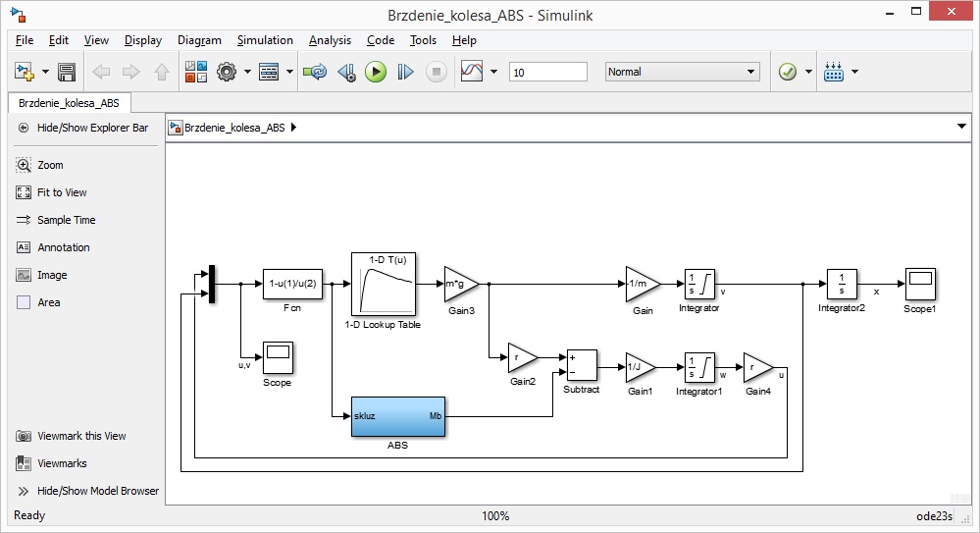
Task: Select the Gain1 1/J block
Action: tap(641, 367)
